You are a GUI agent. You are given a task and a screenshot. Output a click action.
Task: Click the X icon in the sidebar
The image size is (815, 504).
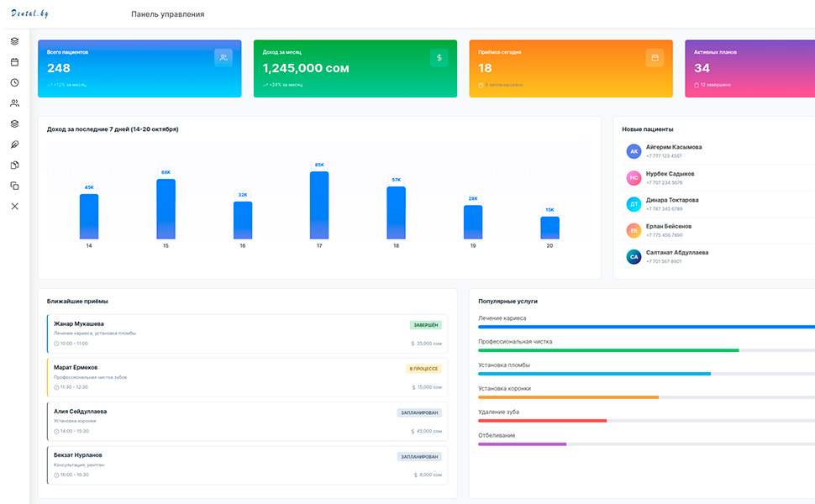(14, 206)
